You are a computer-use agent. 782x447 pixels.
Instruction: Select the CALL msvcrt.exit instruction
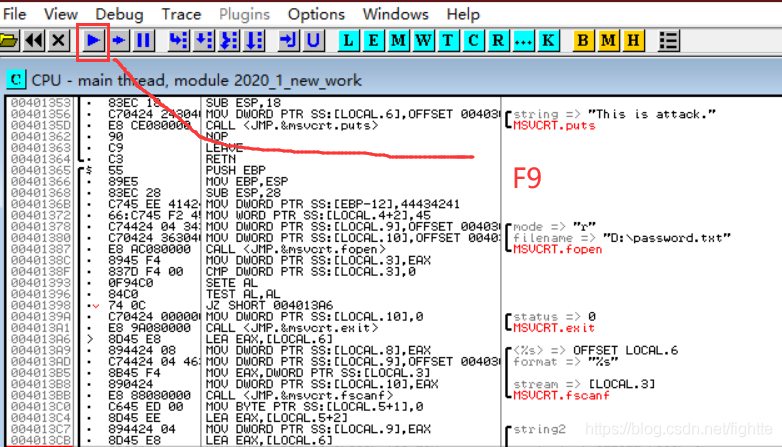(x=292, y=328)
